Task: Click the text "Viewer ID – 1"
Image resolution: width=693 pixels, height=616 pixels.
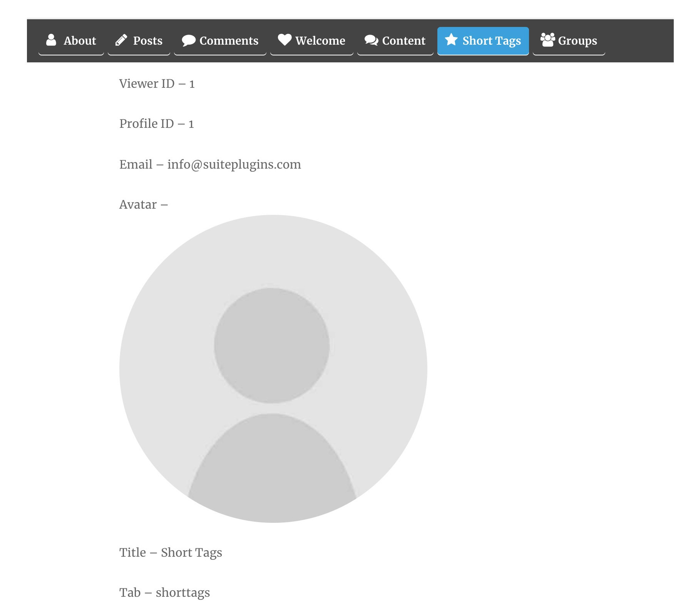Action: pos(157,84)
